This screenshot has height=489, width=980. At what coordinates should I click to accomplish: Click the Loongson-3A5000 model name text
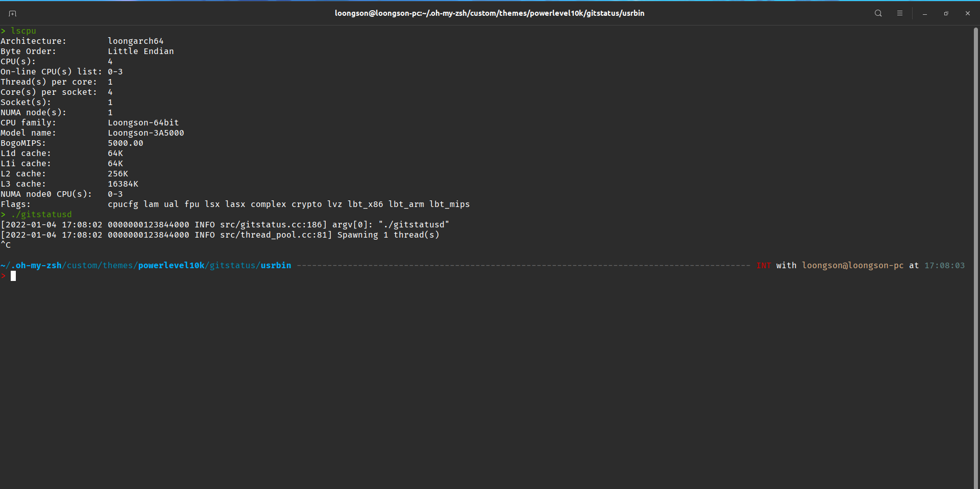point(146,133)
